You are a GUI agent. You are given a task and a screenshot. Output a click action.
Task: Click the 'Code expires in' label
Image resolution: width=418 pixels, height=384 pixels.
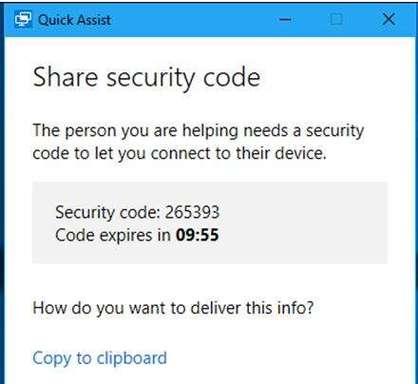coord(113,236)
